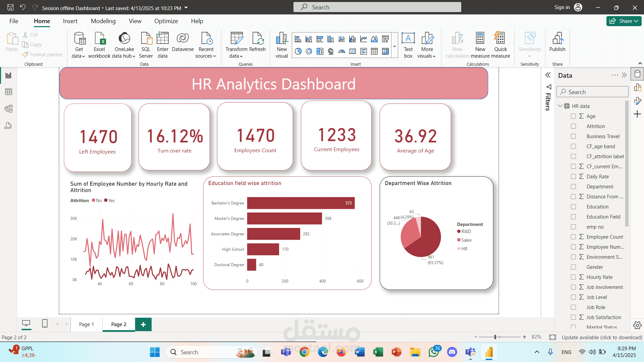644x362 pixels.
Task: Check the Education Field checkbox
Action: pyautogui.click(x=573, y=217)
